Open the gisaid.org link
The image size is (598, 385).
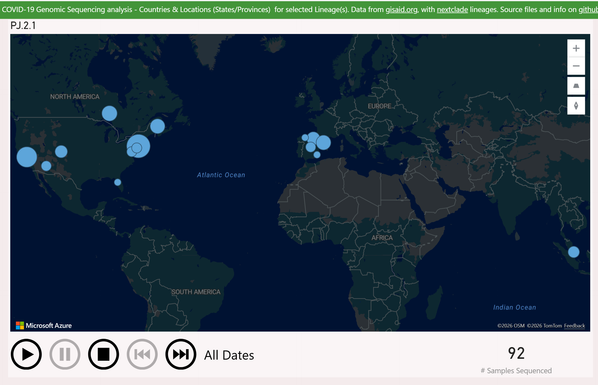[x=401, y=10]
